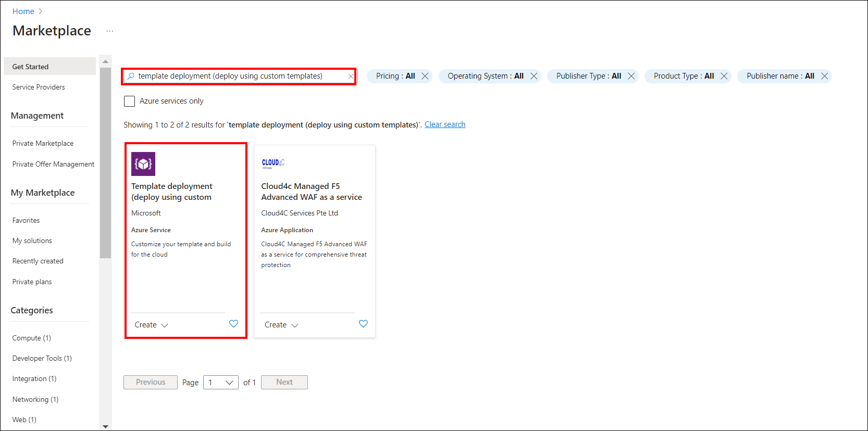
Task: Remove the Product Type filter
Action: point(724,76)
